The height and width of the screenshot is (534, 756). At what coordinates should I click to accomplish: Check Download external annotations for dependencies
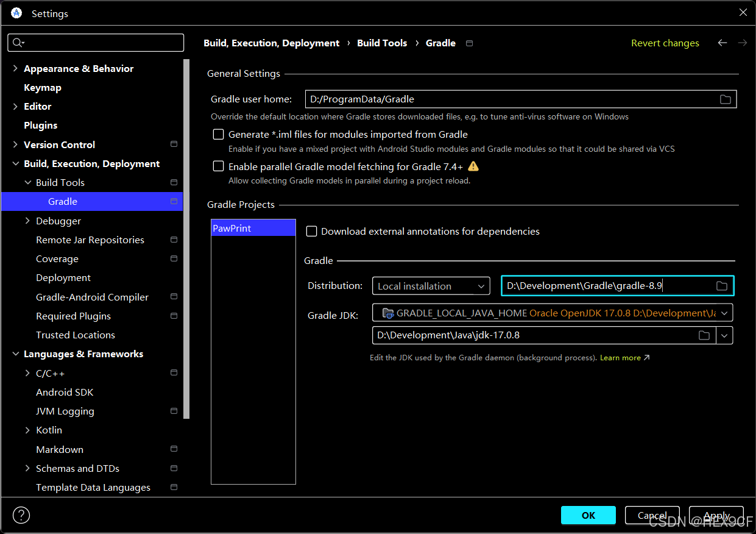coord(311,231)
